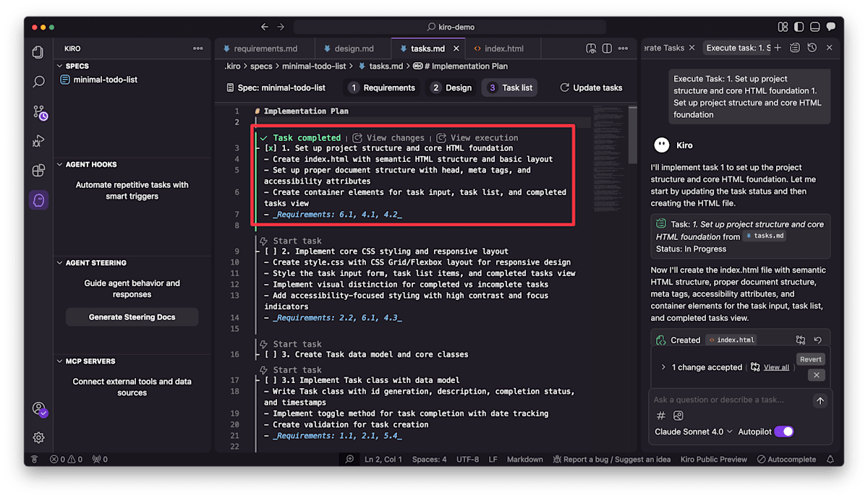This screenshot has width=868, height=498.
Task: Open the task list icon in chat header
Action: 795,48
